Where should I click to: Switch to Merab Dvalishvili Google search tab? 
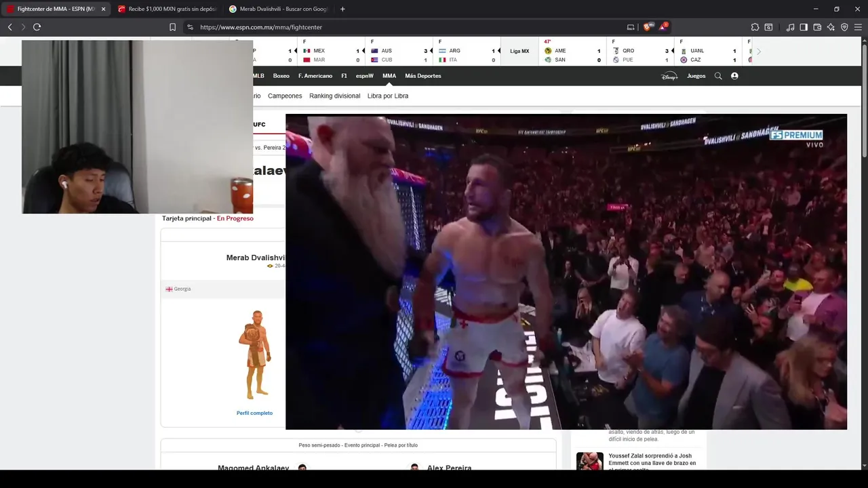(x=277, y=9)
